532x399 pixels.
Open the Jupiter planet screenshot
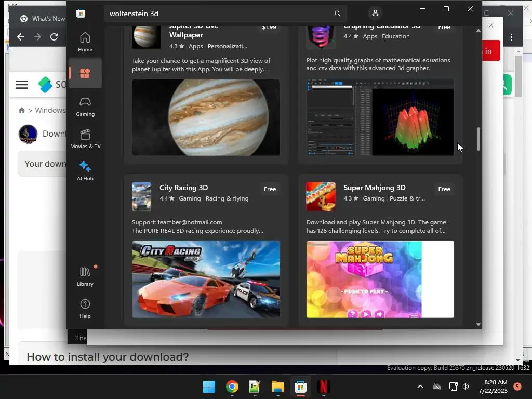(x=206, y=117)
